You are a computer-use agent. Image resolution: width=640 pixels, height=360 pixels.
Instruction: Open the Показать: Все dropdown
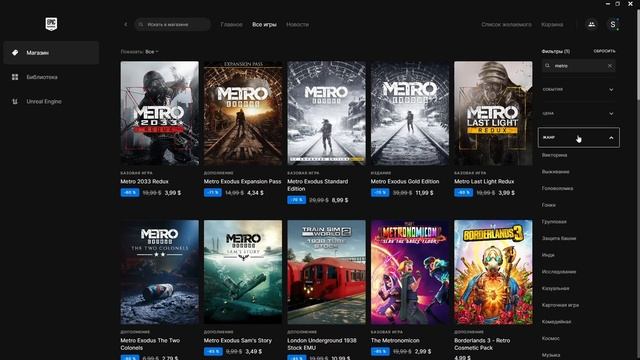click(140, 52)
